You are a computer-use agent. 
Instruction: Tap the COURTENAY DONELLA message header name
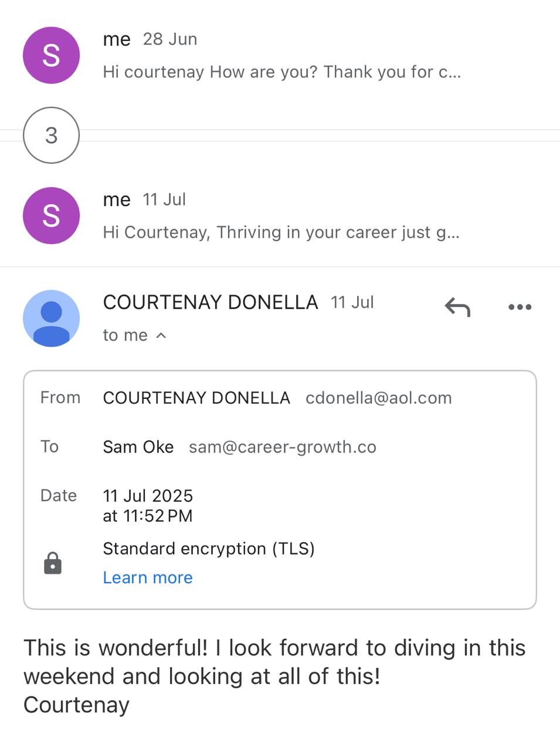211,303
